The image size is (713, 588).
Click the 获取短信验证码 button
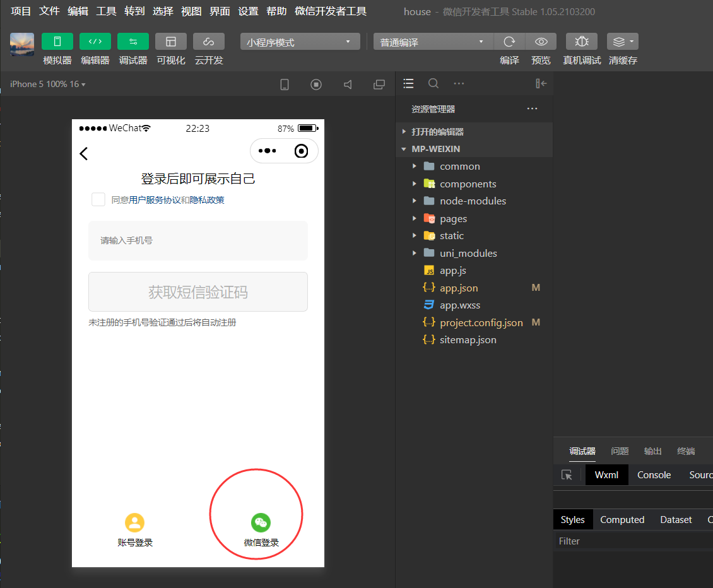tap(197, 292)
